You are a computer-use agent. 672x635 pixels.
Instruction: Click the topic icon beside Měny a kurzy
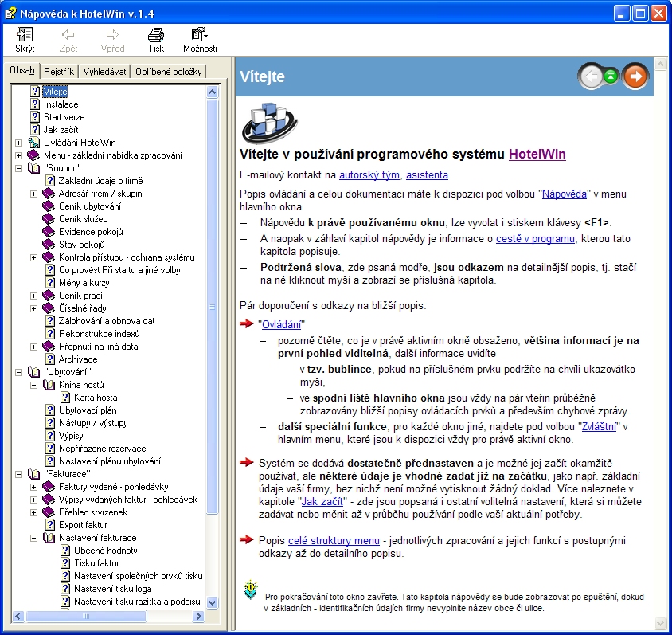click(x=50, y=283)
